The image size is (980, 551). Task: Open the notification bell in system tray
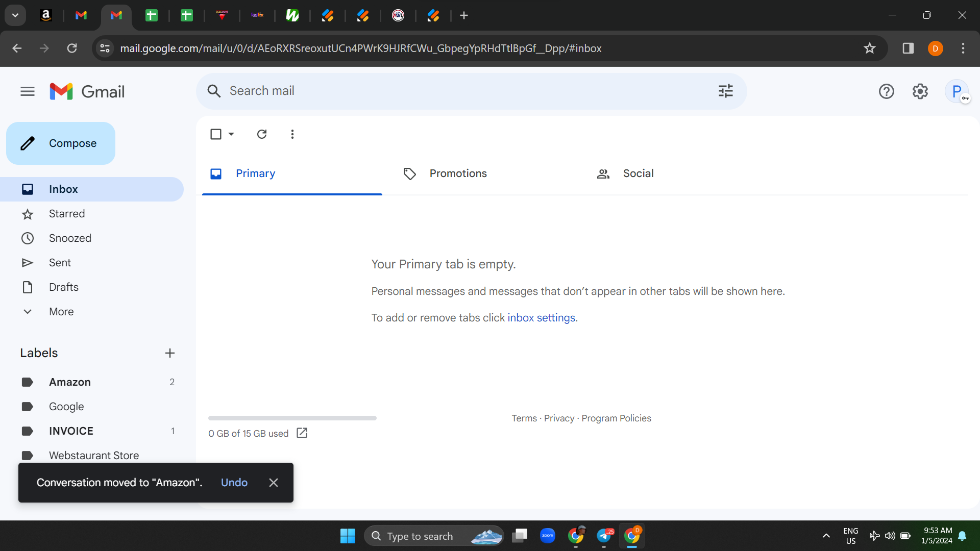coord(963,536)
